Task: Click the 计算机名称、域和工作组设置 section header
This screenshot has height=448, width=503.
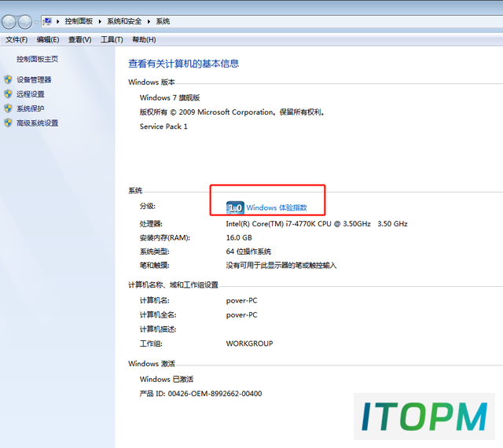Action: (x=173, y=285)
